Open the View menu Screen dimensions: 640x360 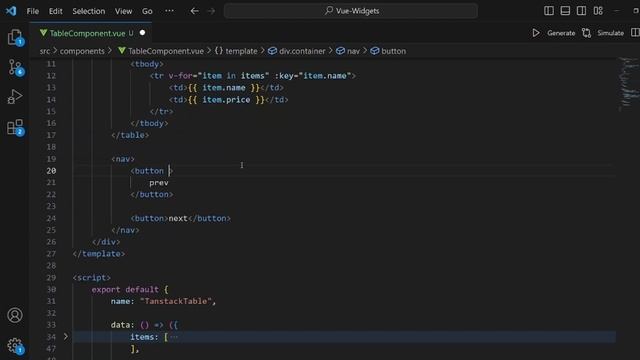(x=123, y=11)
